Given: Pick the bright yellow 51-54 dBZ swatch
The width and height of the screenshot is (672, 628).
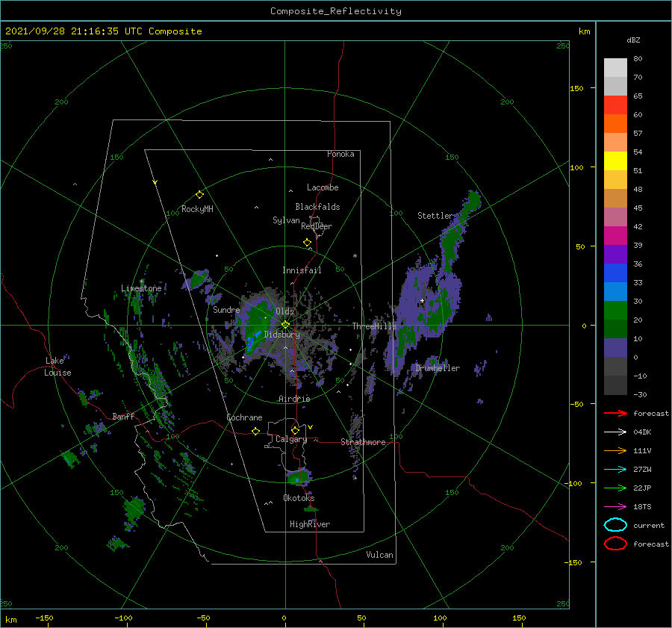Looking at the screenshot, I should [x=615, y=161].
